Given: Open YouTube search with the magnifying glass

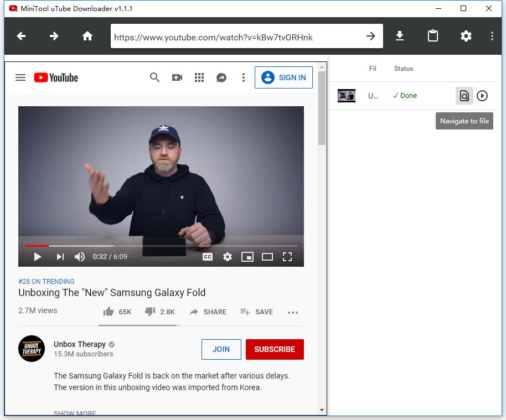Looking at the screenshot, I should point(154,77).
